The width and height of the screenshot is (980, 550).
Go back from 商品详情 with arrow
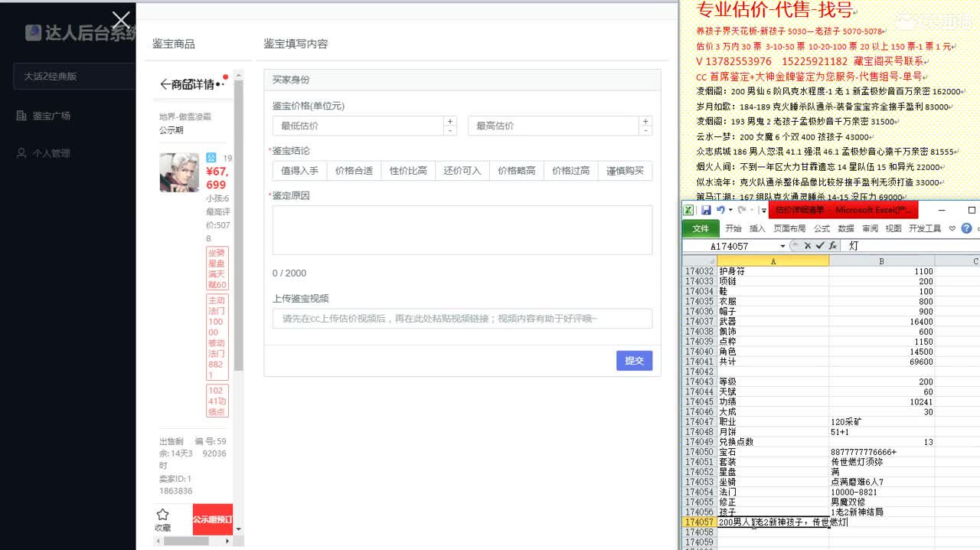coord(165,84)
